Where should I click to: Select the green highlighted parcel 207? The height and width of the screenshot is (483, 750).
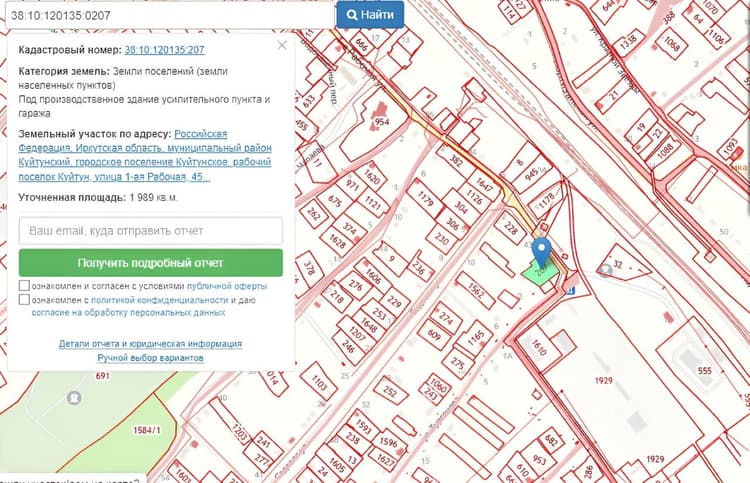[x=541, y=274]
